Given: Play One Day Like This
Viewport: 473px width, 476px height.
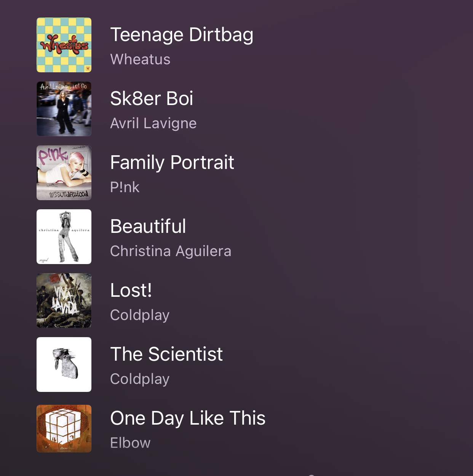Looking at the screenshot, I should pyautogui.click(x=188, y=419).
